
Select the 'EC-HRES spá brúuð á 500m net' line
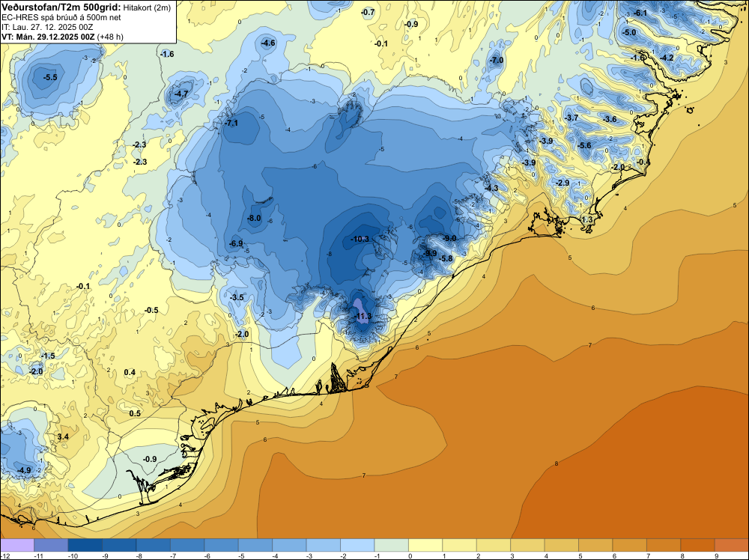tap(61, 18)
